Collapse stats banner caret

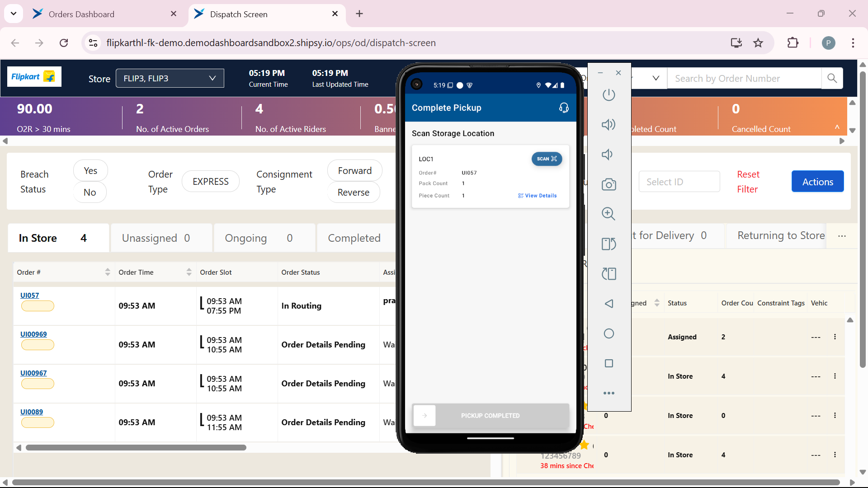pyautogui.click(x=837, y=127)
